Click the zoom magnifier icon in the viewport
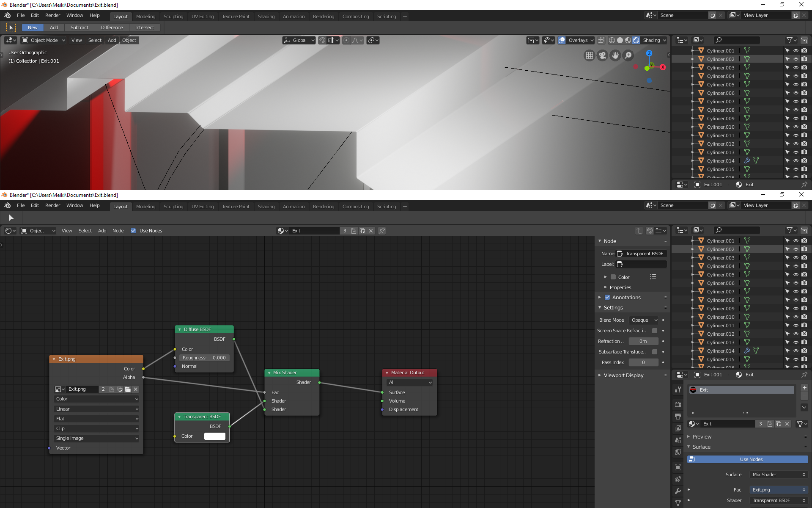The image size is (812, 508). tap(628, 55)
